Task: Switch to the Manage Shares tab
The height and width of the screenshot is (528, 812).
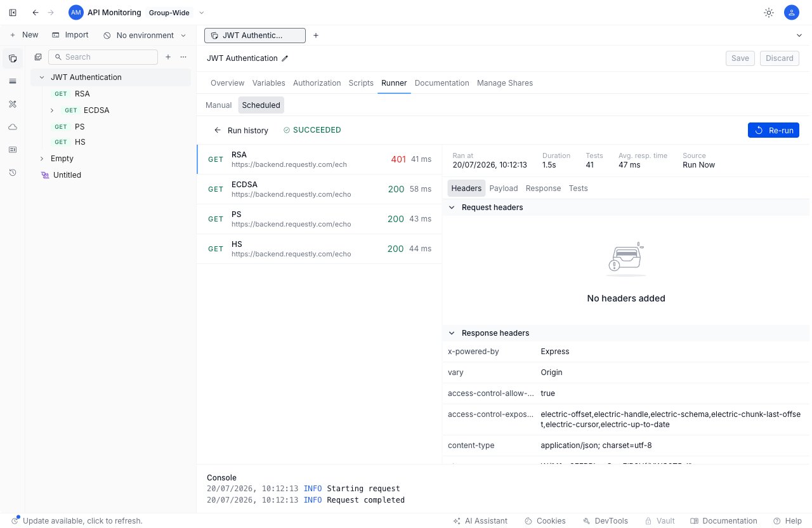Action: [505, 83]
